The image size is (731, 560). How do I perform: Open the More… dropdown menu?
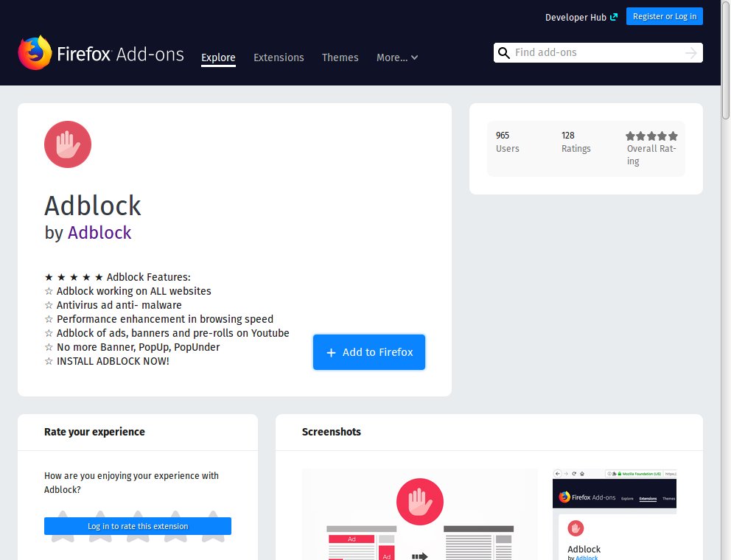point(397,57)
